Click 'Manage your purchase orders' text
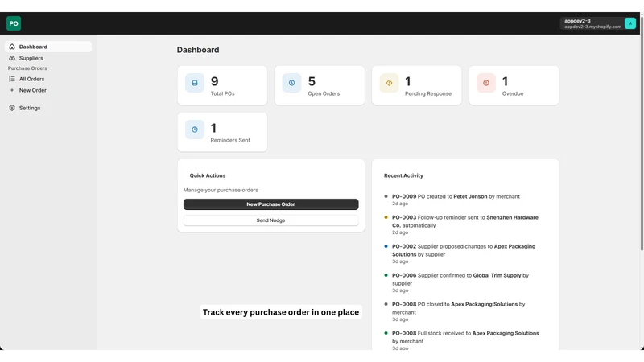Screen dimensions: 644x362 [x=221, y=190]
